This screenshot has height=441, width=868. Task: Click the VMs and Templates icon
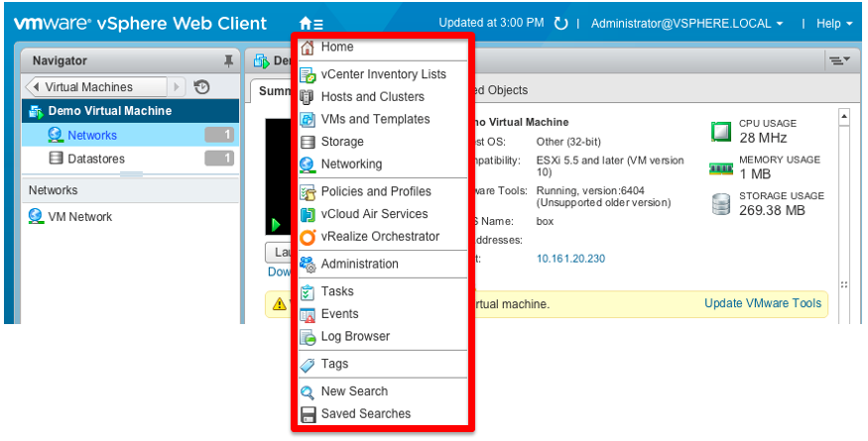308,120
